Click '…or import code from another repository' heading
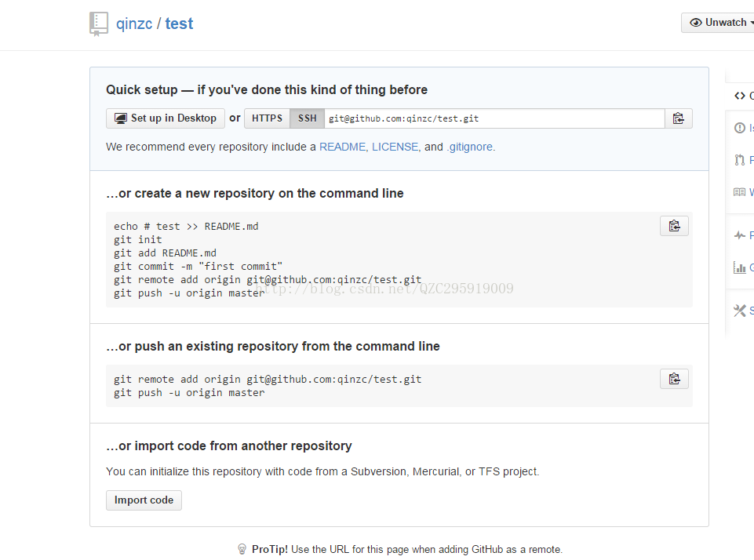 [229, 446]
